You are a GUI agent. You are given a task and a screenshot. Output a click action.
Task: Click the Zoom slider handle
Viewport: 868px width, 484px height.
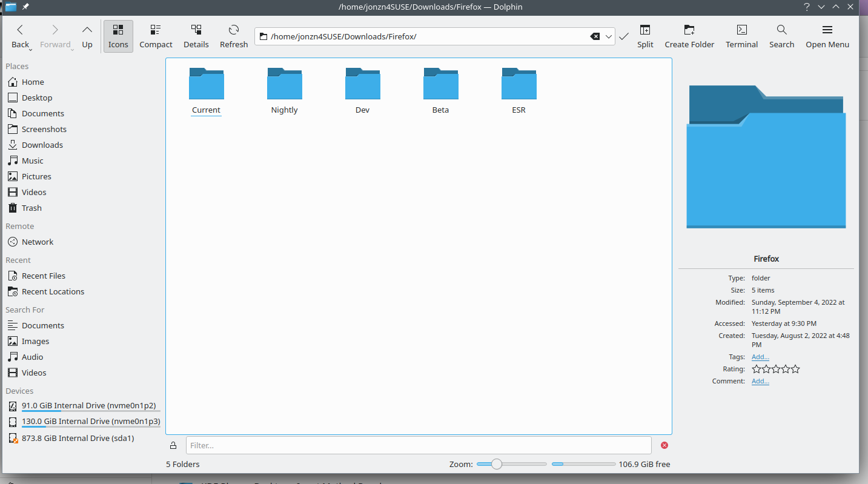click(497, 464)
